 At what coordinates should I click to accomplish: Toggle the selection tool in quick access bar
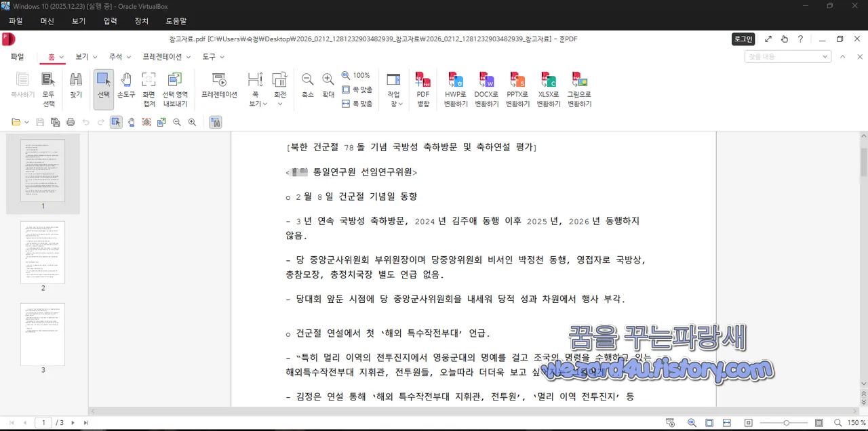pos(115,122)
